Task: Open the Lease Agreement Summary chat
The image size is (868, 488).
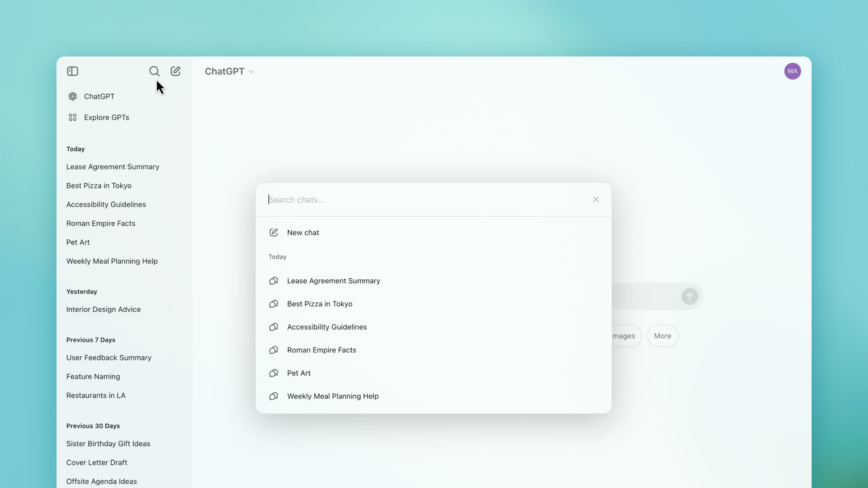Action: (334, 281)
